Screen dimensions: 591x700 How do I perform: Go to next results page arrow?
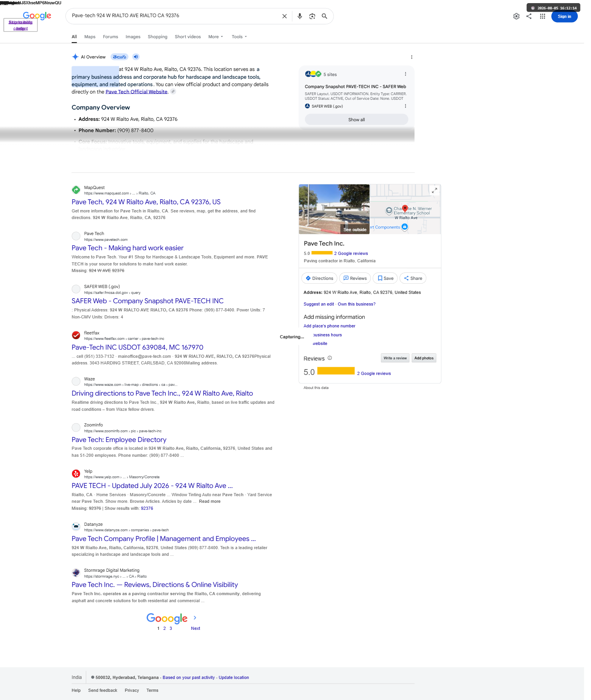coord(195,618)
